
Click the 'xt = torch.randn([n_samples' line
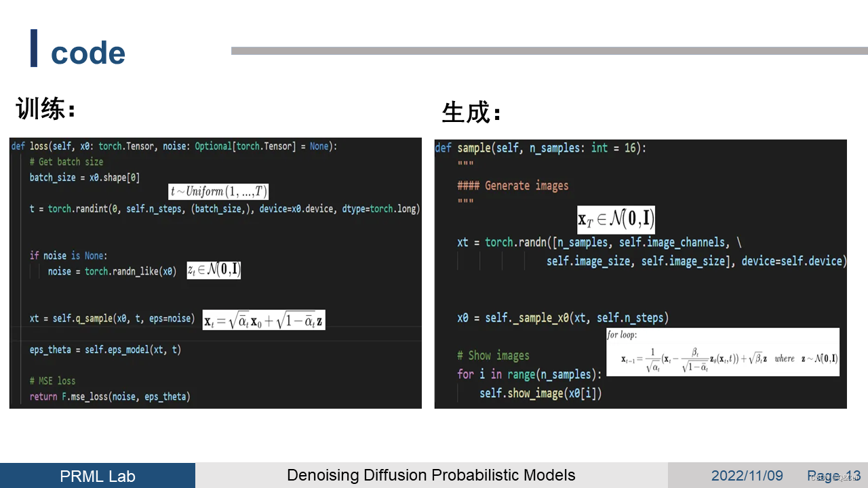600,243
